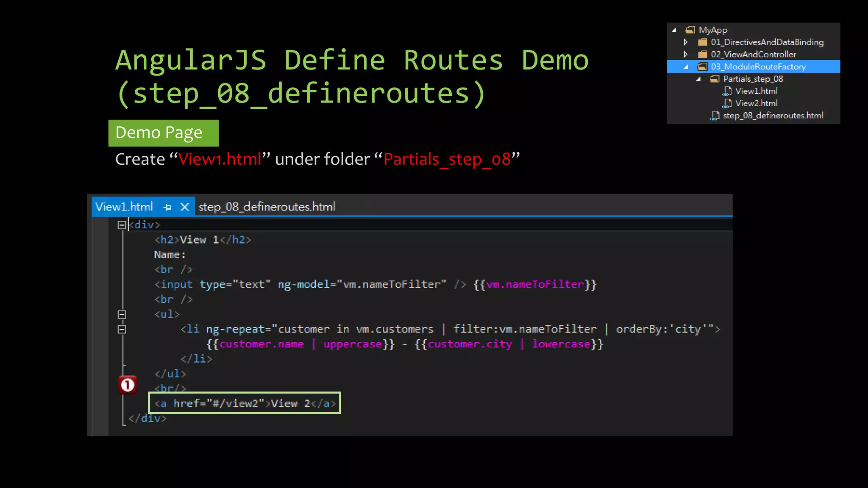Switch to the step_08_defineroutes.html tab
The image size is (868, 488).
[267, 207]
